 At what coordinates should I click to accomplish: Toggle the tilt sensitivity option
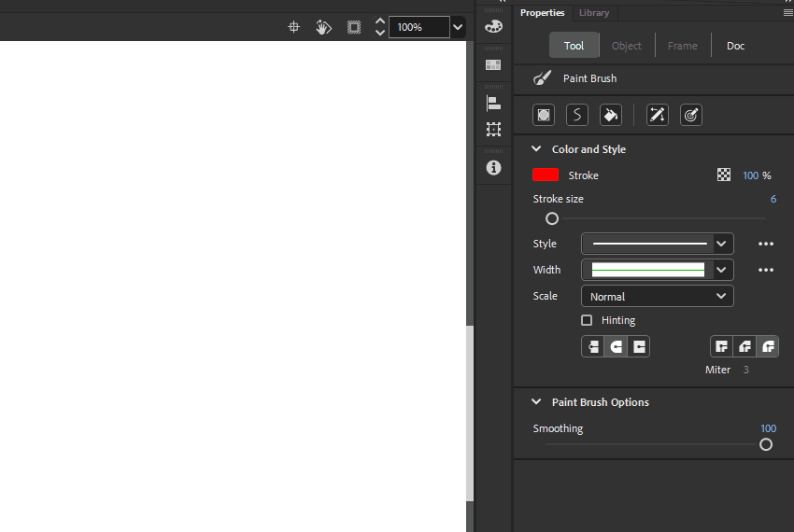[691, 115]
